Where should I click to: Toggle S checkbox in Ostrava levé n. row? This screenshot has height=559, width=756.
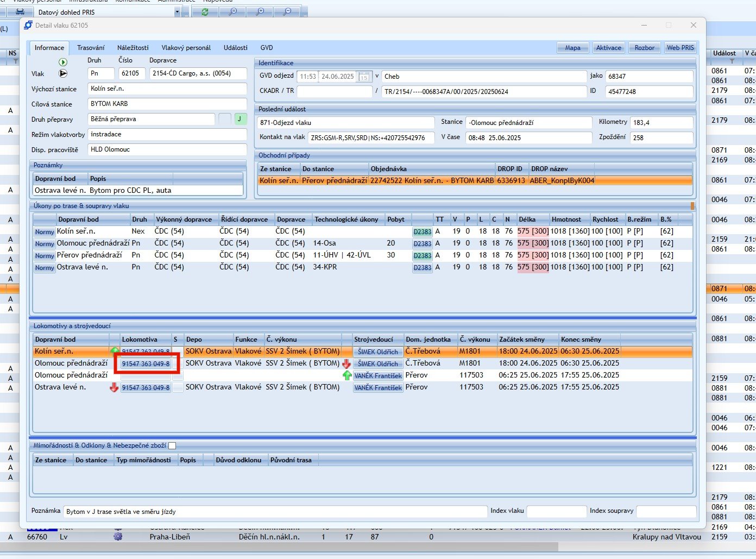[177, 387]
